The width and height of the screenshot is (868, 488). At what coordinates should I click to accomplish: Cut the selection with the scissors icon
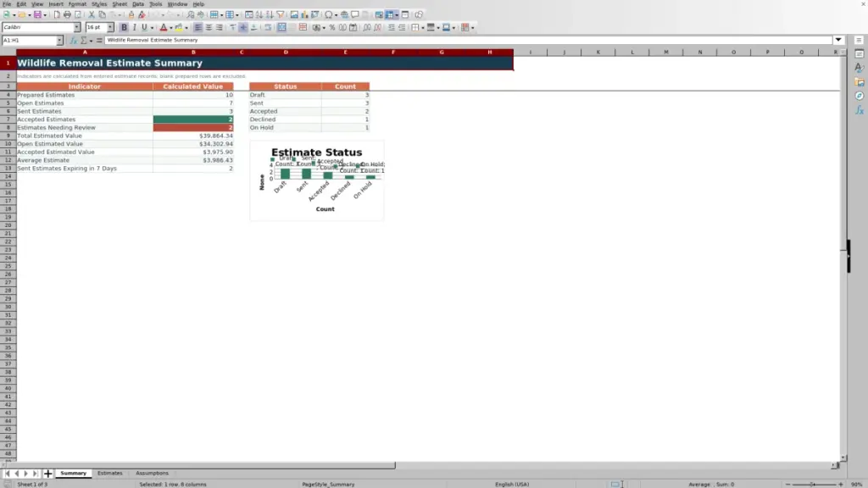coord(92,15)
